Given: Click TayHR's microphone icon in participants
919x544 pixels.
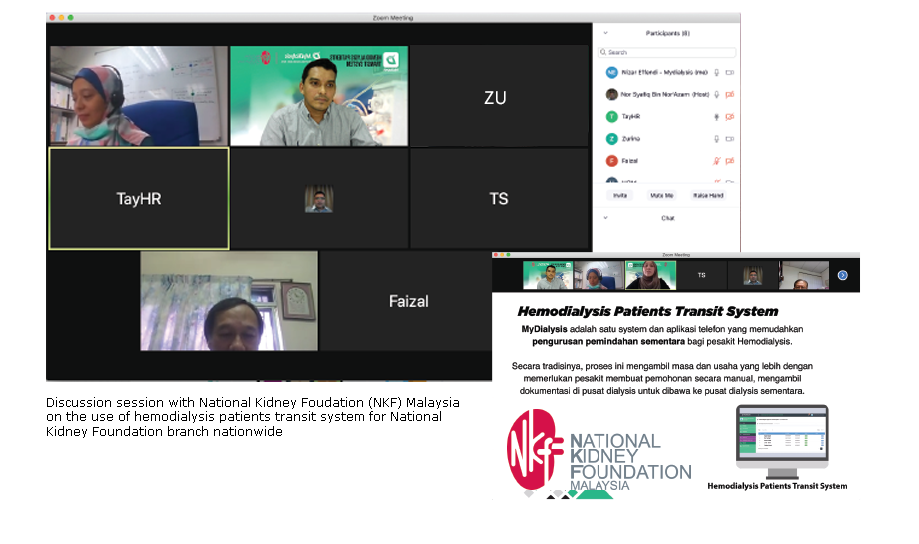Looking at the screenshot, I should (716, 117).
